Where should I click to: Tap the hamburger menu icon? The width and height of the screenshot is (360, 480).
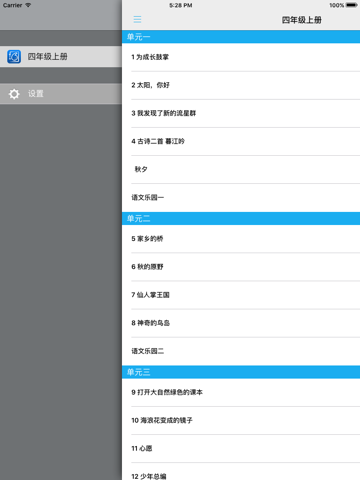[137, 19]
